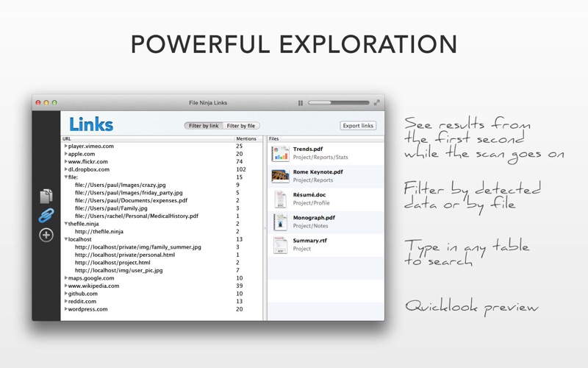Expand the www.wikipedia.com row

click(66, 286)
